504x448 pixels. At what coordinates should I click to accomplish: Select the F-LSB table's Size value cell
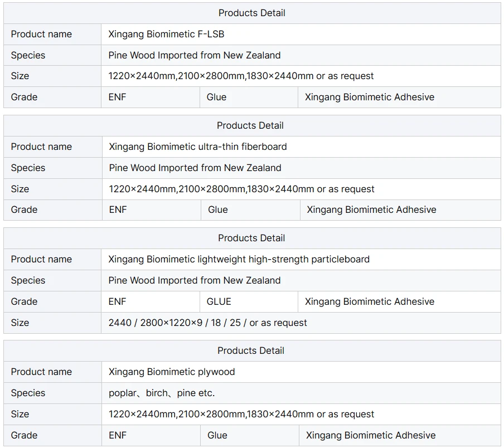(x=301, y=76)
